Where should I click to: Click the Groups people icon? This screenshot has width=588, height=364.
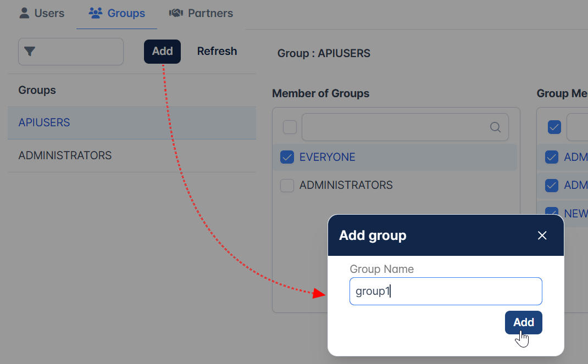pyautogui.click(x=95, y=13)
